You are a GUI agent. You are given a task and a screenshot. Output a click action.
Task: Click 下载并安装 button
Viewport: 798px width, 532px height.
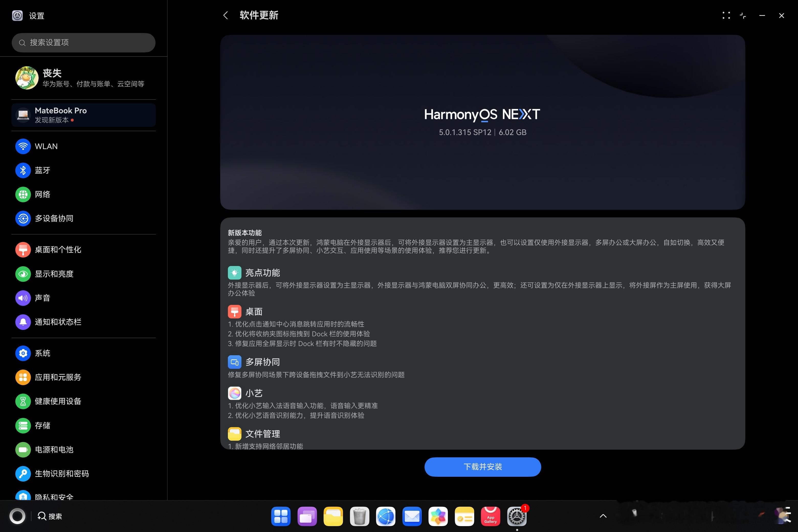point(482,467)
